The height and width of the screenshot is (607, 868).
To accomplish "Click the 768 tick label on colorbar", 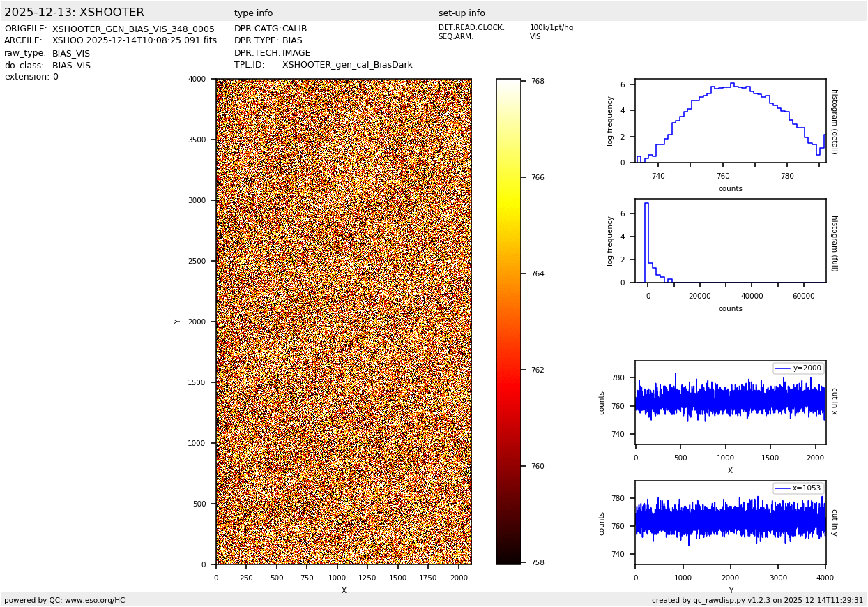I will 537,81.
